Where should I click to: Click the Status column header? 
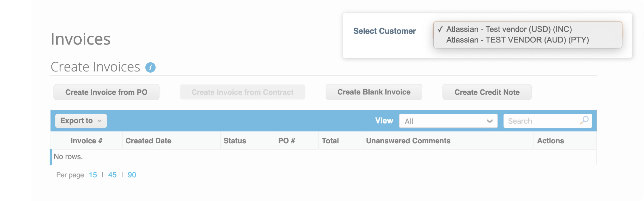click(x=235, y=140)
